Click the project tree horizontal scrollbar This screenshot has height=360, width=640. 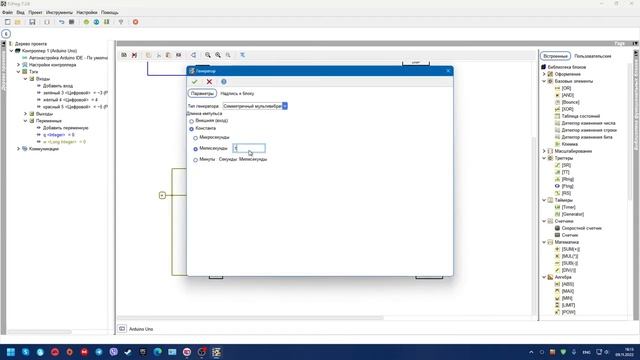pos(40,332)
